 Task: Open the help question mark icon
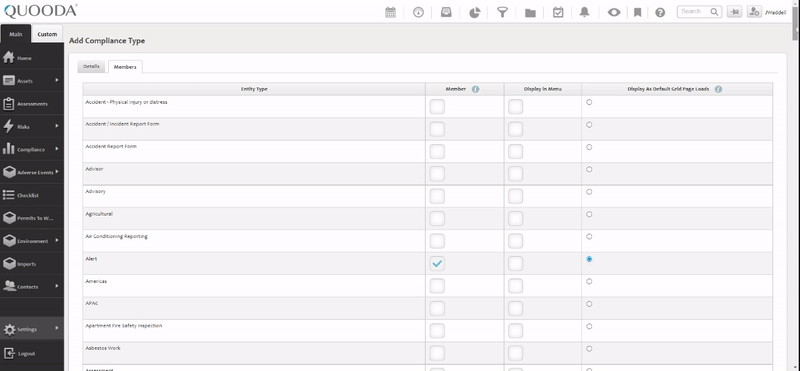(x=660, y=12)
